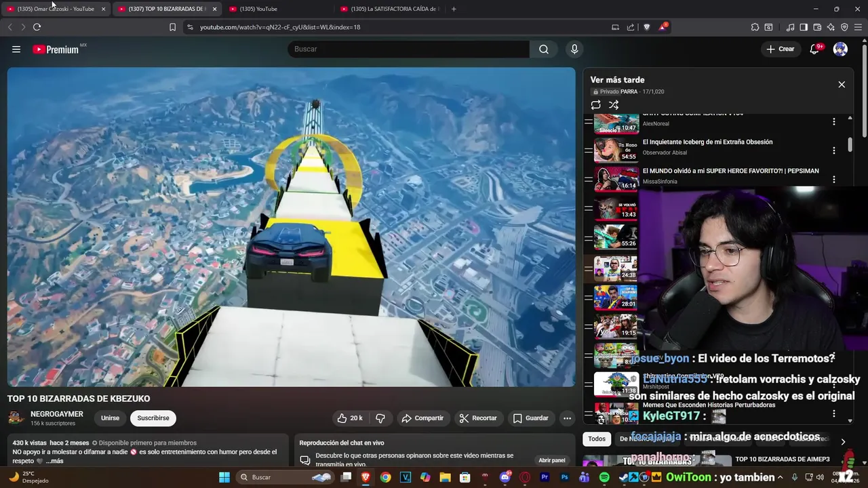Click the Crear button
Image resolution: width=868 pixels, height=488 pixels.
781,49
